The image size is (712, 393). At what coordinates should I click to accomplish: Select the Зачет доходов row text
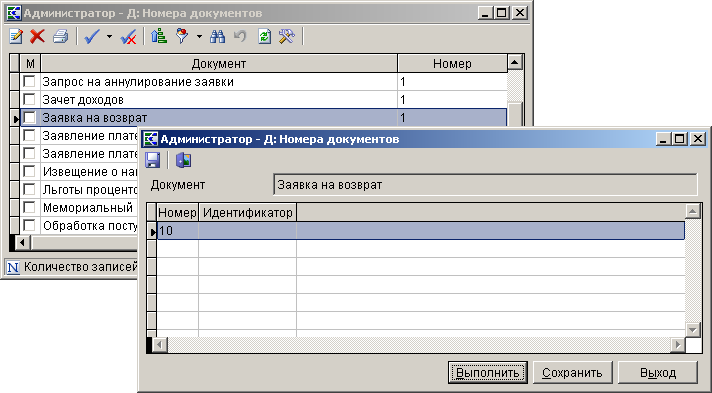[x=83, y=99]
